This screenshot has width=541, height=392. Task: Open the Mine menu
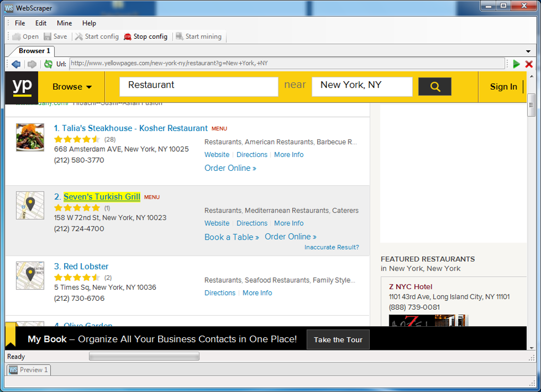click(64, 23)
